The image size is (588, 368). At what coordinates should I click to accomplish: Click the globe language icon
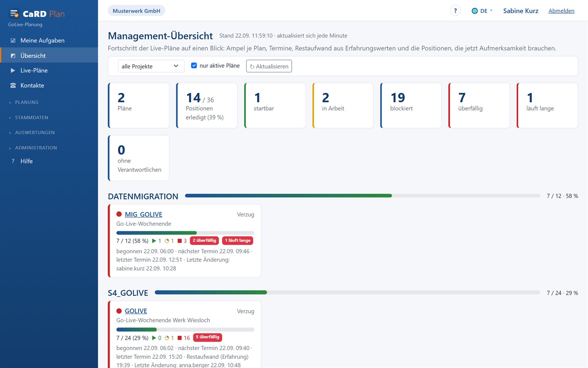(x=474, y=11)
